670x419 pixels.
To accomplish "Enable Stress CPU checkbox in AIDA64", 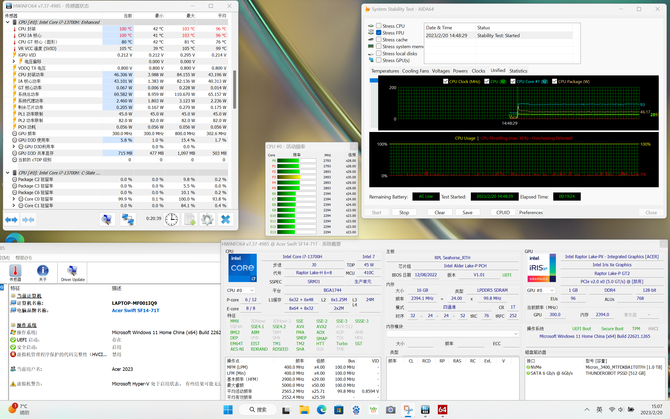I will pos(379,26).
